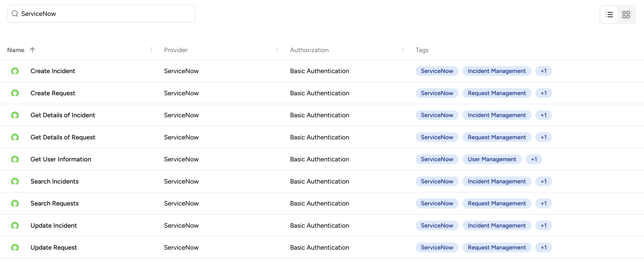Click Incident Management tag on Get Details of Incident
This screenshot has height=262, width=644.
click(x=496, y=115)
